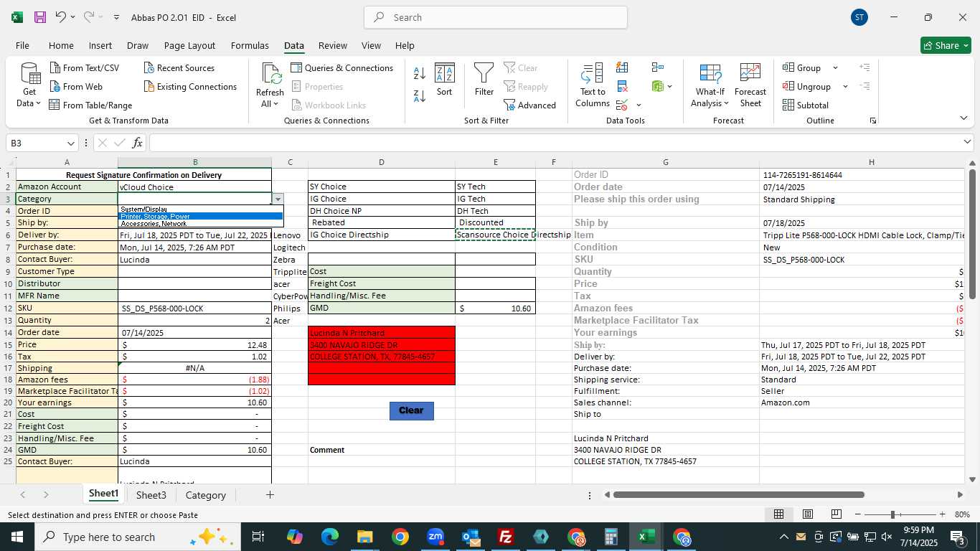This screenshot has height=551, width=980.
Task: Expand the Get Data dropdown arrow
Action: pos(38,103)
